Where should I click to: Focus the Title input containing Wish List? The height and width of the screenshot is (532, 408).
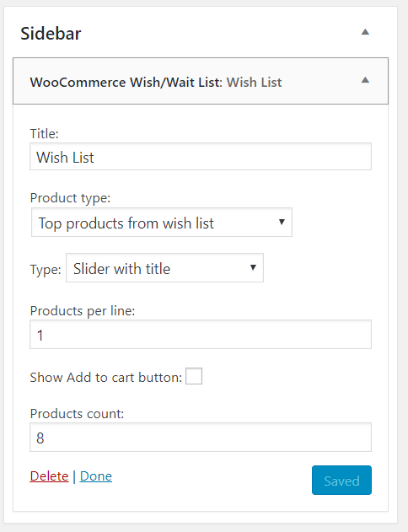point(201,157)
